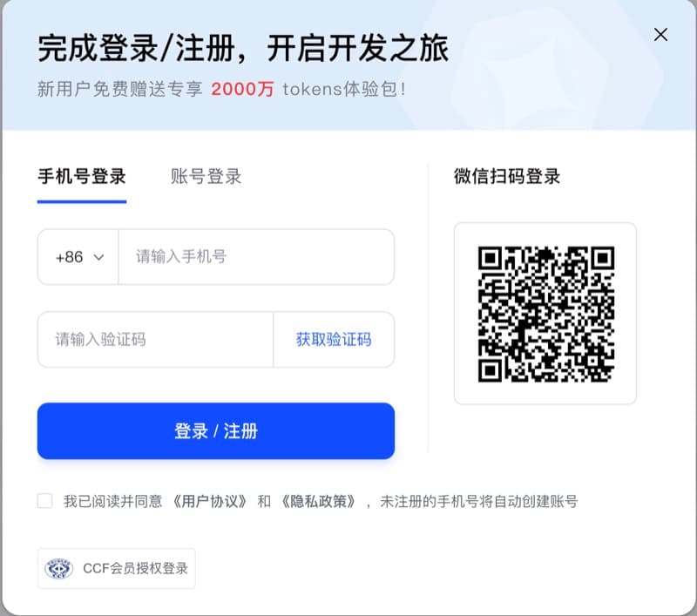
Task: Open the +86 country code selector
Action: coord(78,257)
